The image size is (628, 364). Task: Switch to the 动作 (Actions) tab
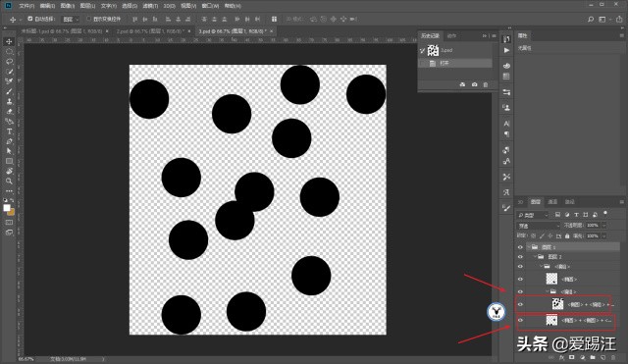[451, 36]
